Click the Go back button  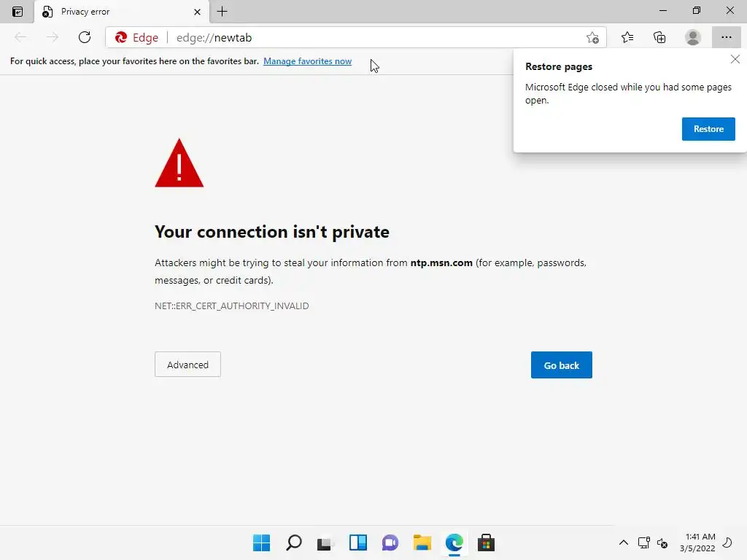(x=561, y=365)
